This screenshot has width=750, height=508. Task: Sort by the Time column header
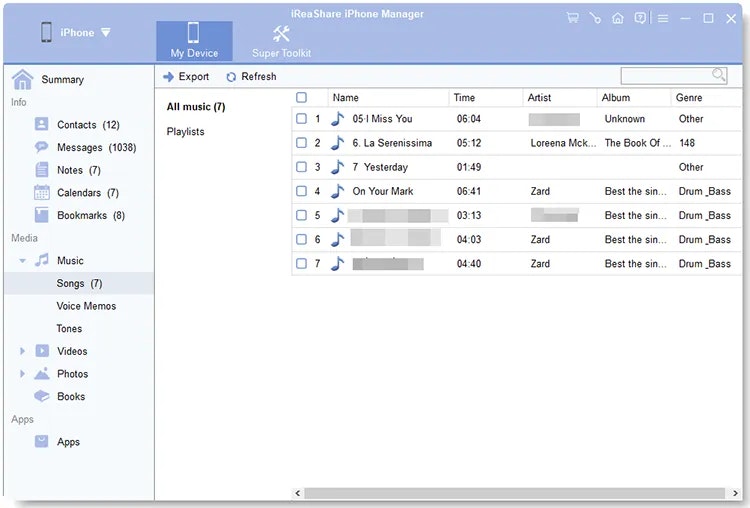click(485, 98)
